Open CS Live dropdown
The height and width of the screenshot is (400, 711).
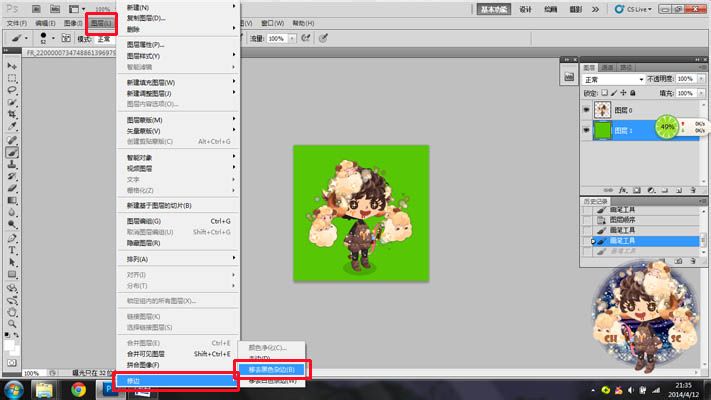(633, 9)
